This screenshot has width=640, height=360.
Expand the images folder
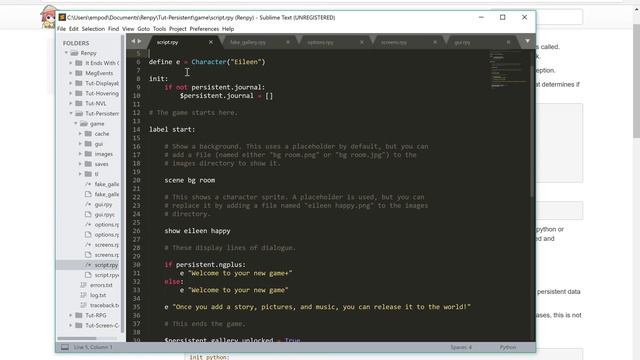80,154
